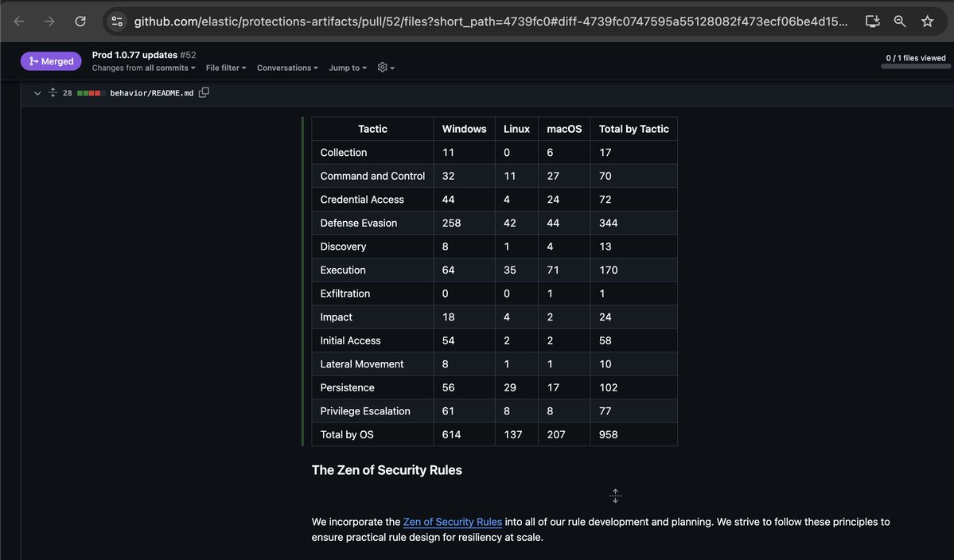Open the Jump to dropdown
The height and width of the screenshot is (560, 954).
tap(347, 68)
